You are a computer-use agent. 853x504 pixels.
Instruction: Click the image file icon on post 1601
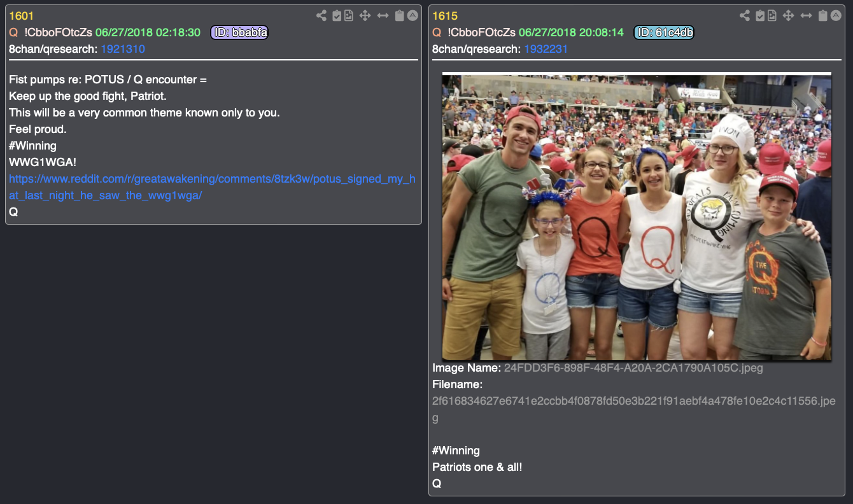point(349,16)
